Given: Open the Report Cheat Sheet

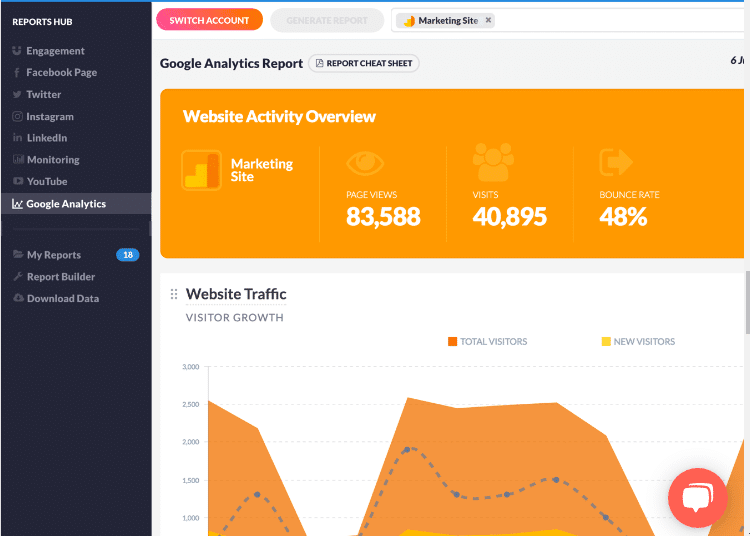Looking at the screenshot, I should 364,63.
